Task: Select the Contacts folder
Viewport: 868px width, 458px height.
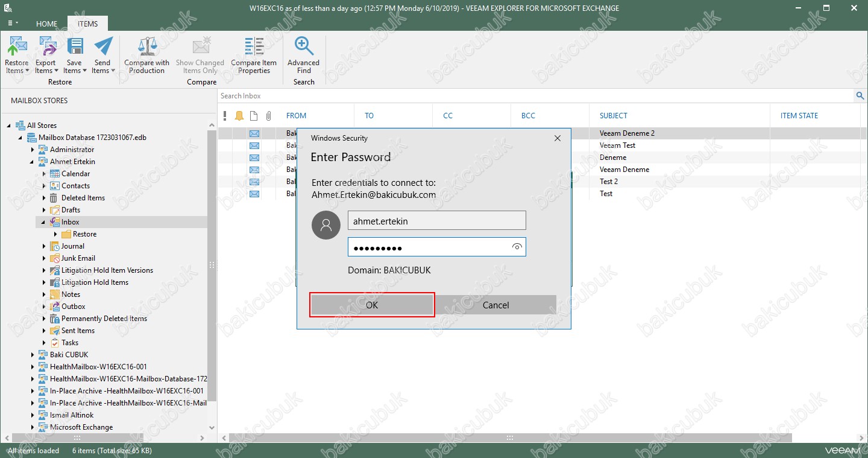Action: coord(75,186)
